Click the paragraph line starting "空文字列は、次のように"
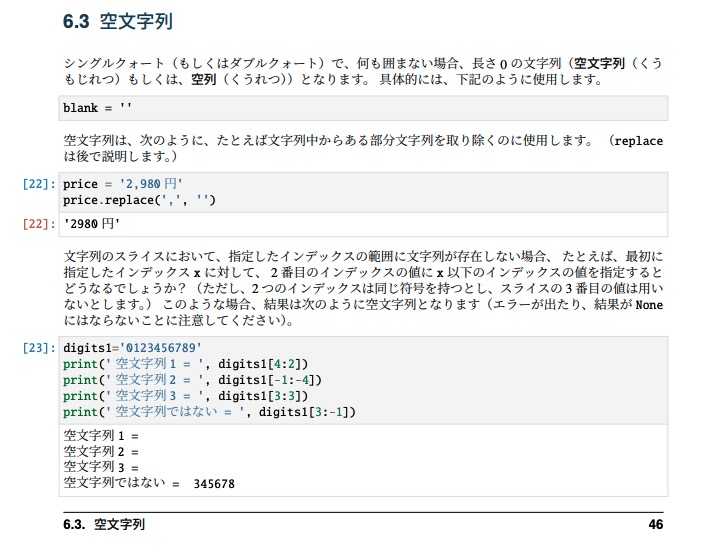 [x=363, y=141]
